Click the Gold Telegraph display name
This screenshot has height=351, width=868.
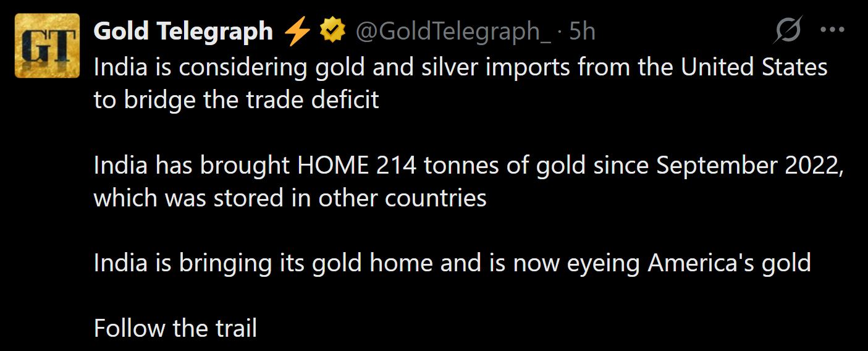183,31
